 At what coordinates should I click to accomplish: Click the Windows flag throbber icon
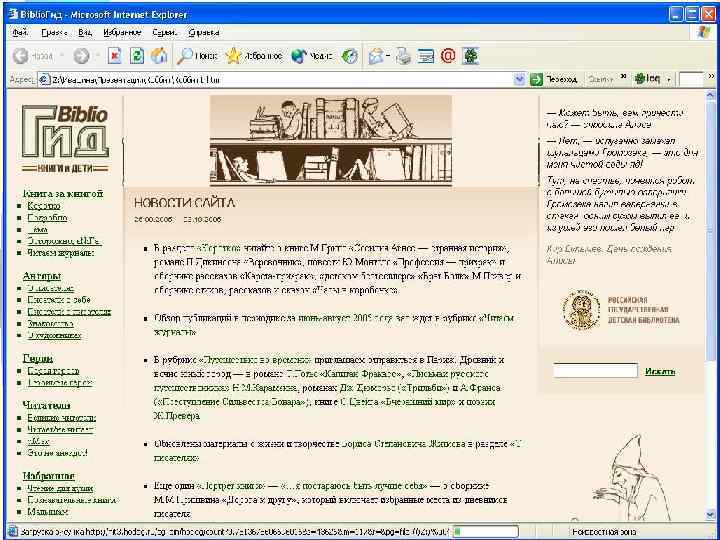(x=703, y=33)
